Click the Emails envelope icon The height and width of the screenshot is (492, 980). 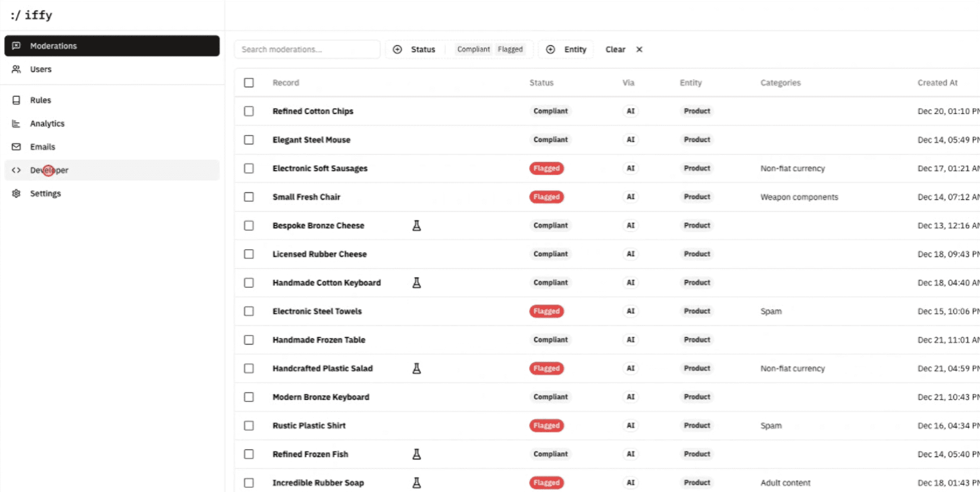[16, 147]
